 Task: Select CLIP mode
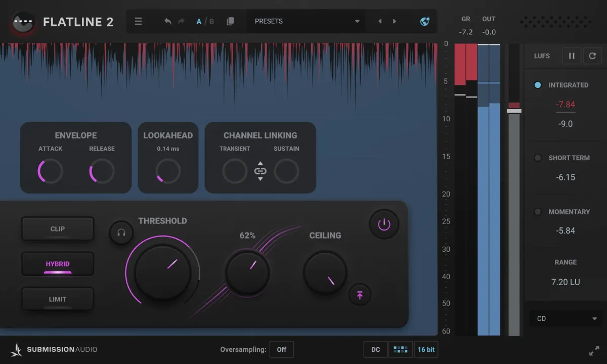click(x=58, y=229)
